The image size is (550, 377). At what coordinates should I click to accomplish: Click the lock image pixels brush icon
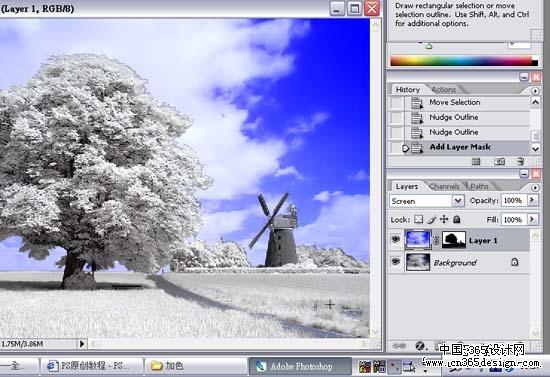point(431,220)
